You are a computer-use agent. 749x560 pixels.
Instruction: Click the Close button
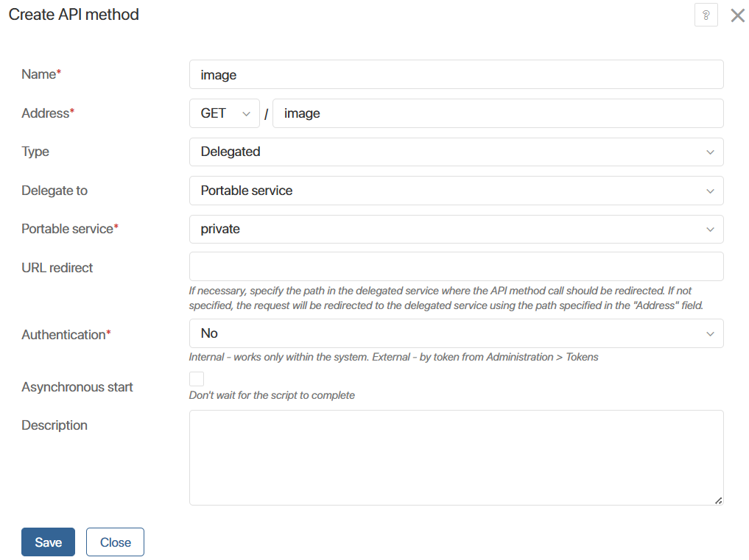[x=115, y=542]
